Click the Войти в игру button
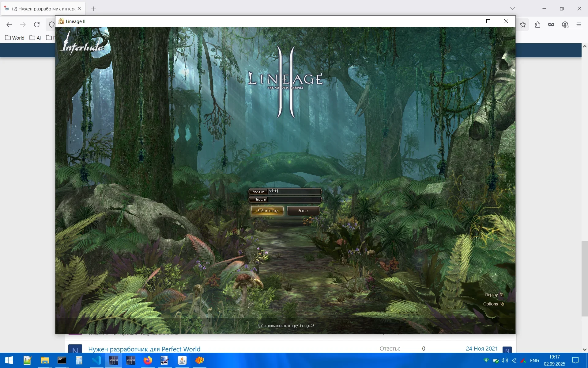Screen dimensions: 588x368 pos(267,211)
